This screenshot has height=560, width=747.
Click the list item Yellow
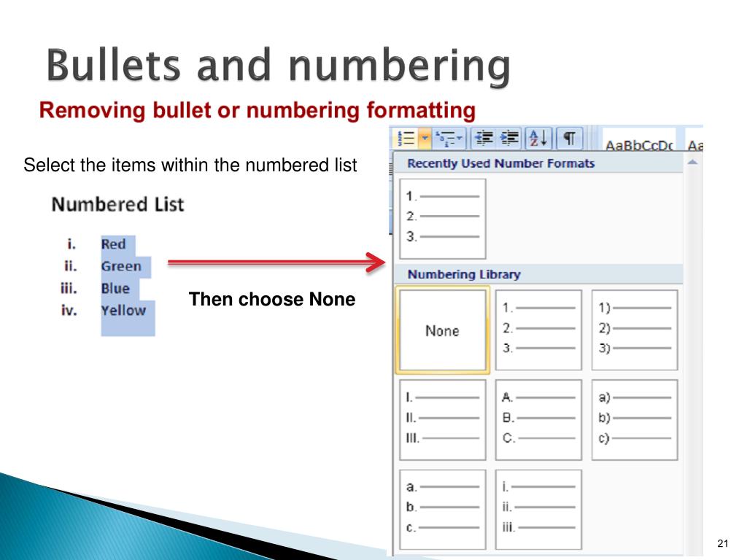123,311
